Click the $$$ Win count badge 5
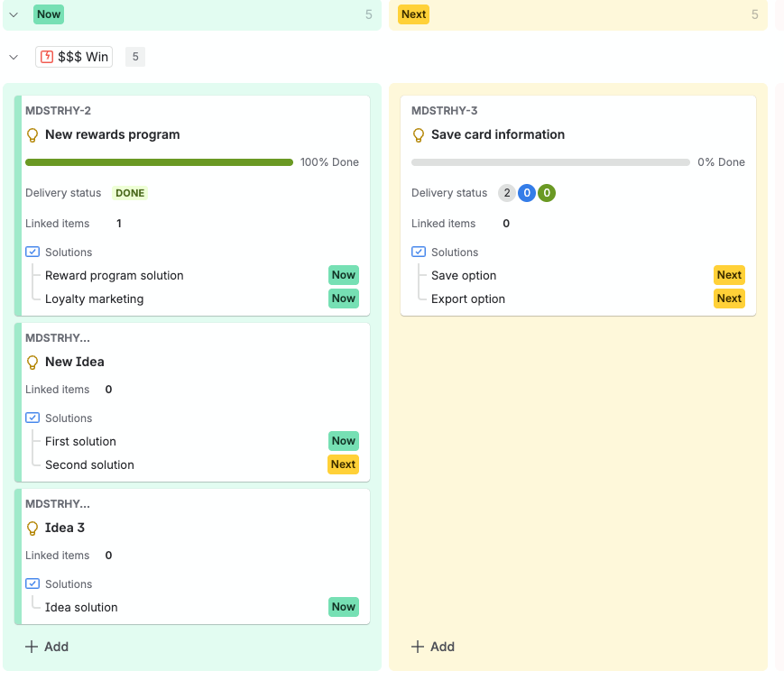Screen dimensions: 784x680 tap(135, 57)
